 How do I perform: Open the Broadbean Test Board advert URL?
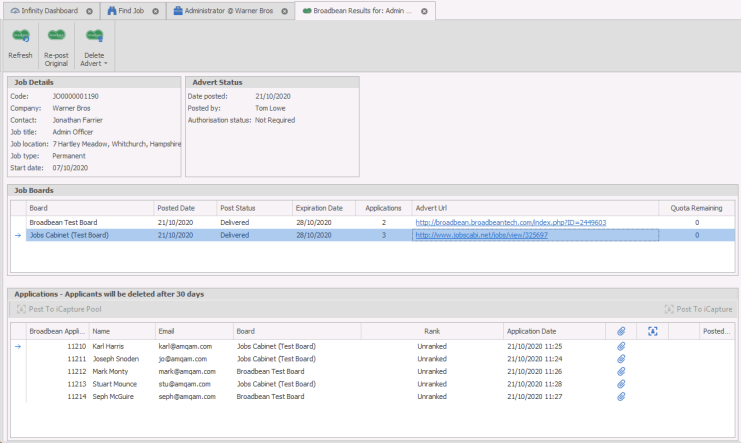pyautogui.click(x=510, y=222)
